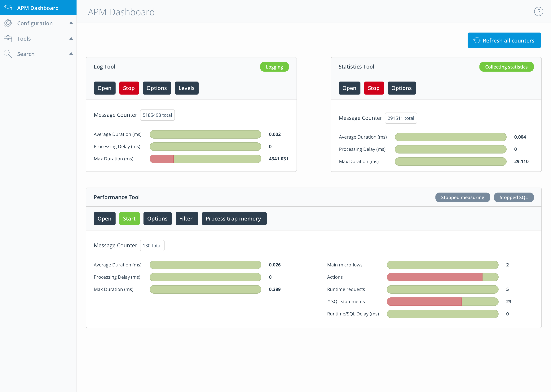Open Log Tool Options
This screenshot has height=392, width=551.
pos(157,88)
